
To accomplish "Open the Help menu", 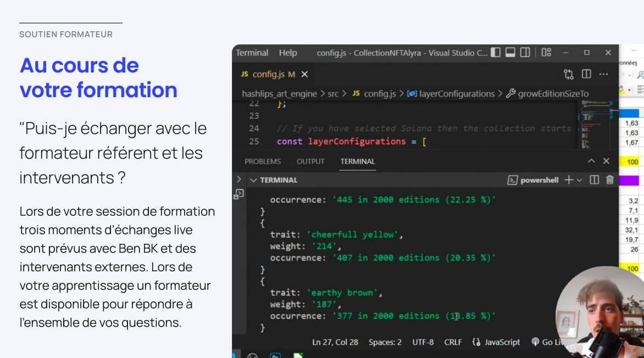I will pos(287,53).
